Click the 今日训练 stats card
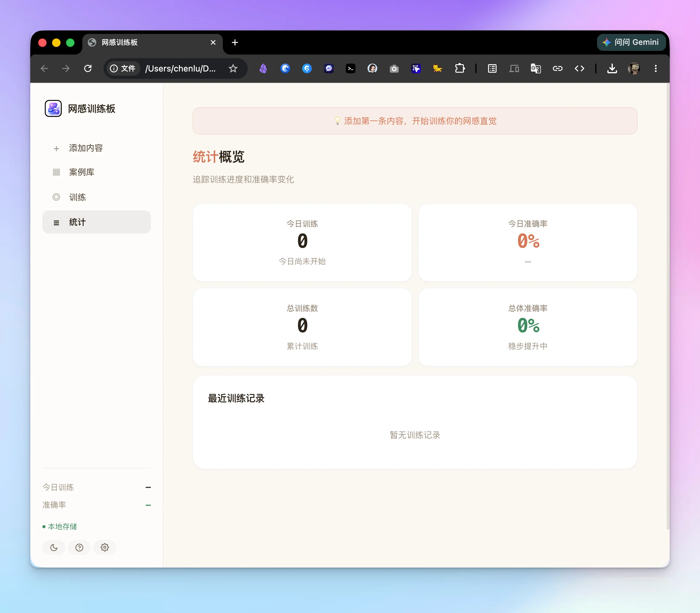Viewport: 700px width, 613px height. pos(302,243)
